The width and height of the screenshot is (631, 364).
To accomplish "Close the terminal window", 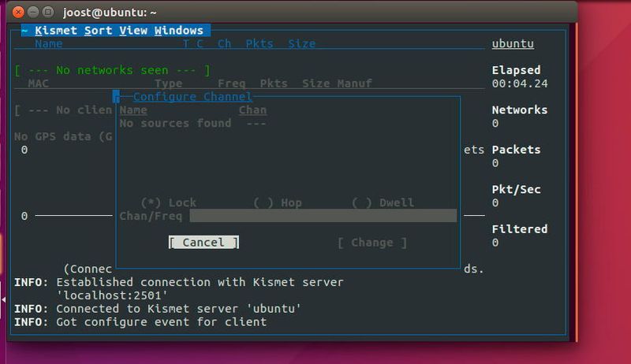I will click(18, 12).
